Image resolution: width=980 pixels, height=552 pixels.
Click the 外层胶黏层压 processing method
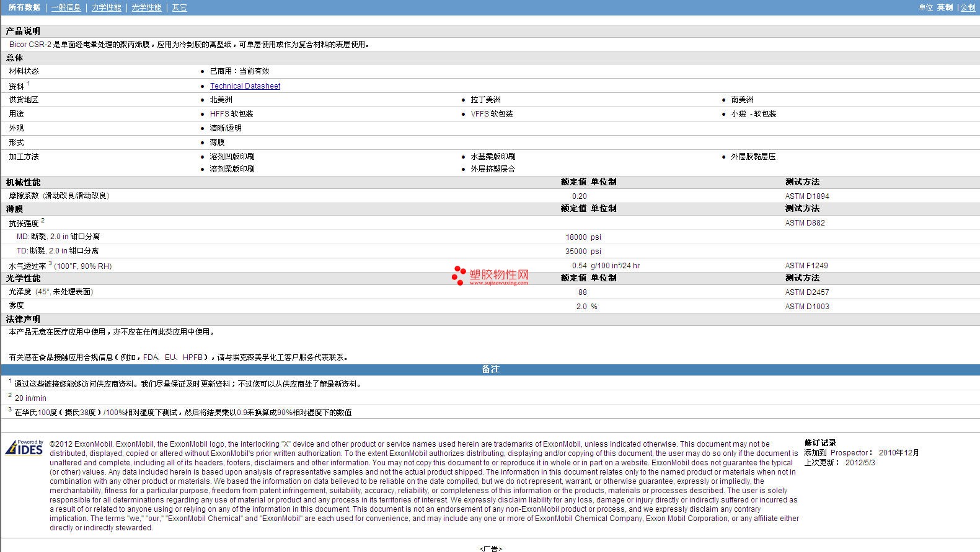[x=753, y=157]
